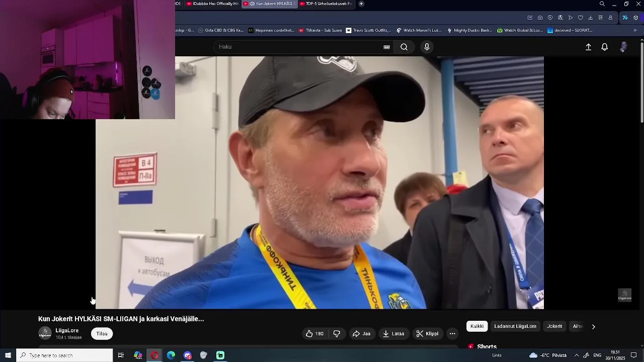Click the YouTube search magnifier button
The image size is (644, 362).
pyautogui.click(x=404, y=47)
